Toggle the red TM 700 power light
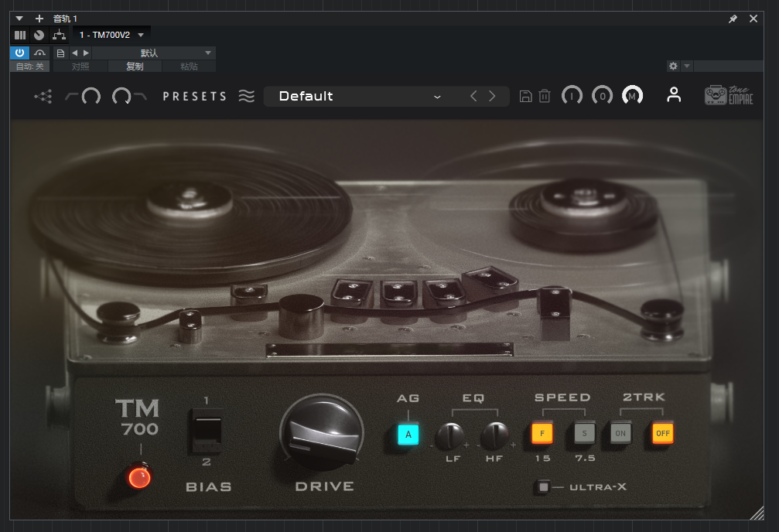This screenshot has width=779, height=532. tap(139, 477)
